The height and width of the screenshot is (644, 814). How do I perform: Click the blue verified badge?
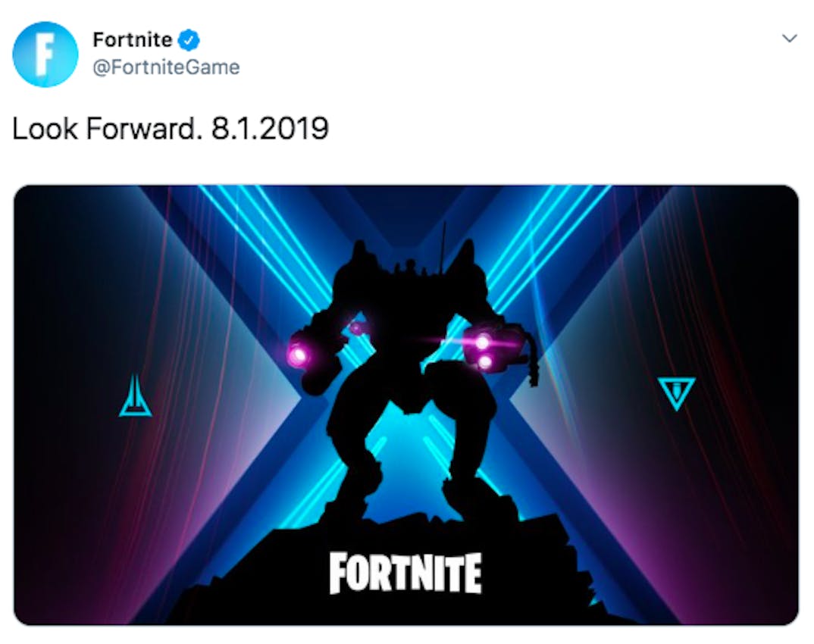coord(189,40)
